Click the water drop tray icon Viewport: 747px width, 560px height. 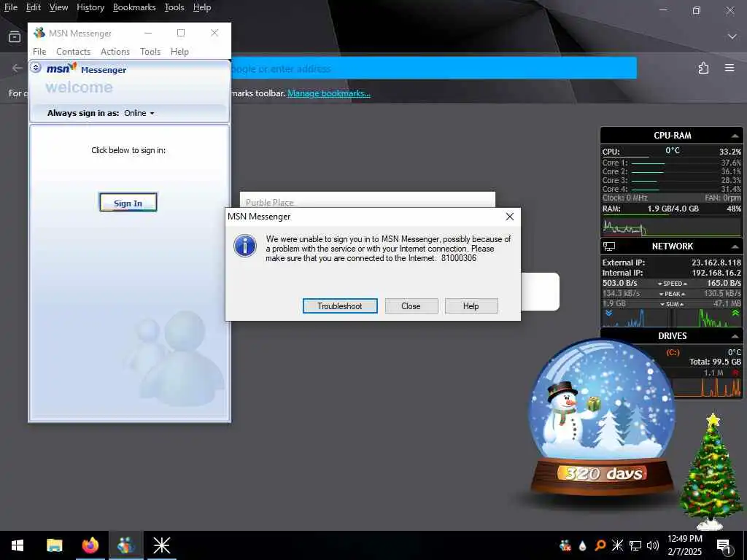click(582, 545)
